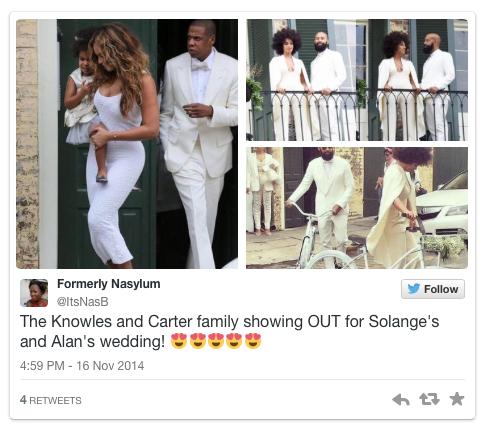Viewport: 485px width, 434px height.
Task: Click the first heart-eyes emoji
Action: click(179, 341)
